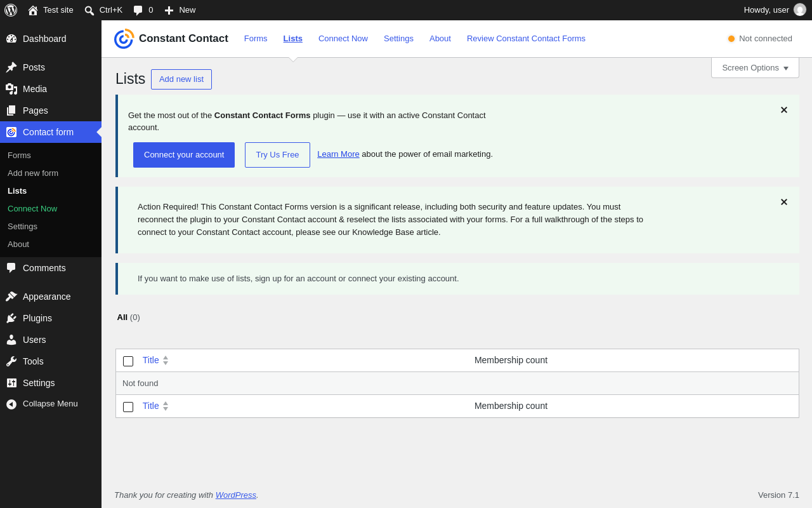Open the comments bubble in the admin bar

[143, 10]
